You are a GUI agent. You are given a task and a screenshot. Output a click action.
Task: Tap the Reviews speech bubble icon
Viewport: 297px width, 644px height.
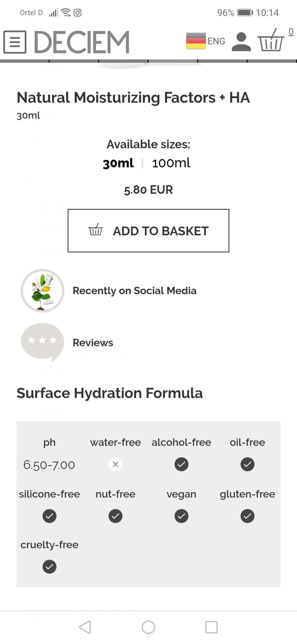coord(42,342)
